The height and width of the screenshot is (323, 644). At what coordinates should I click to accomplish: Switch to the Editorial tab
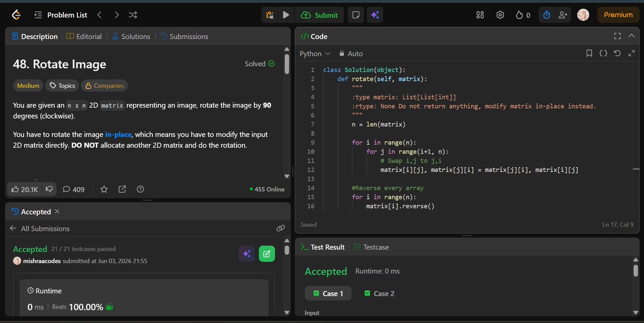click(x=84, y=37)
